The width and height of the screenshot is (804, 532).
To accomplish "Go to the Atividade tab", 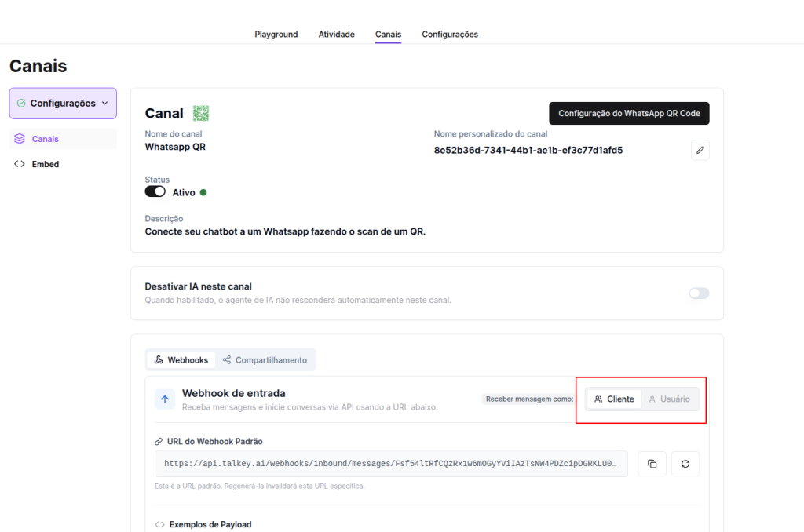I will (x=336, y=35).
